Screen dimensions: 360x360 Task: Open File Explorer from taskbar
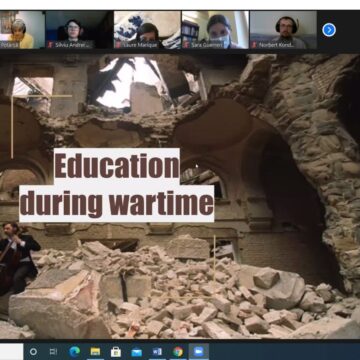pyautogui.click(x=95, y=352)
